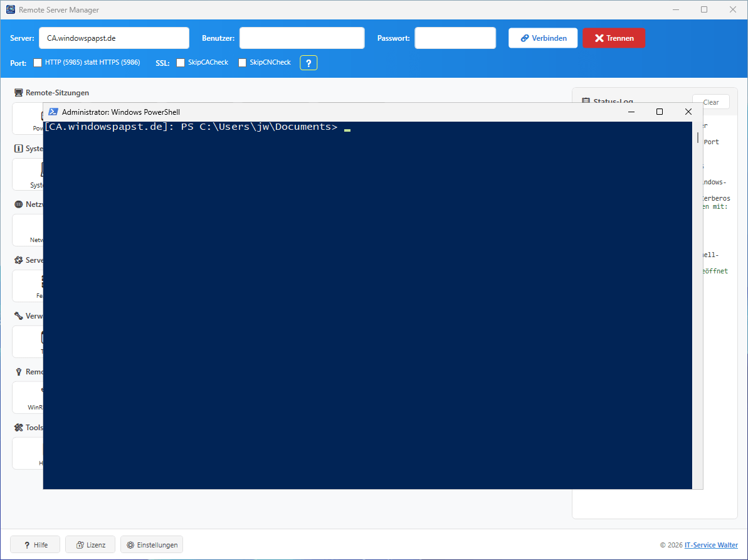Click the PowerShell icon in console title bar
Viewport: 748px width, 560px height.
53,112
